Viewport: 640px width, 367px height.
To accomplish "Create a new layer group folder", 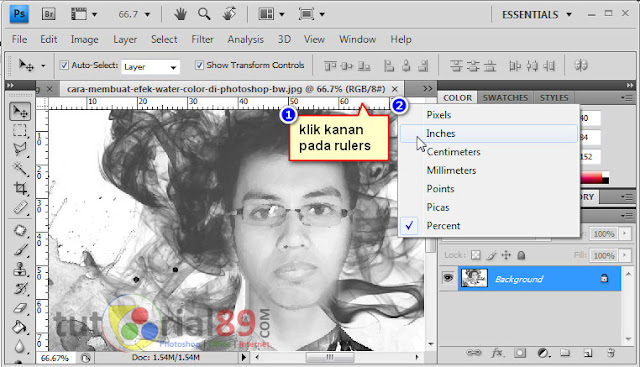I will pyautogui.click(x=565, y=353).
